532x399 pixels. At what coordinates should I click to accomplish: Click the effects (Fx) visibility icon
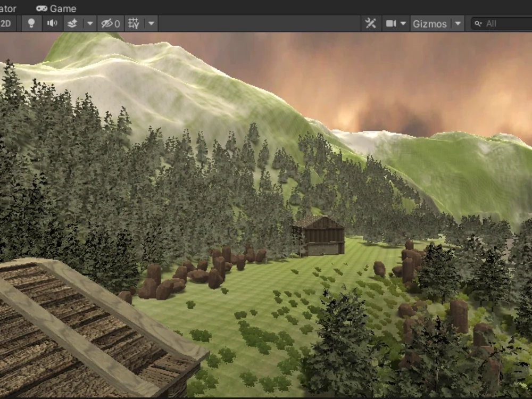71,23
